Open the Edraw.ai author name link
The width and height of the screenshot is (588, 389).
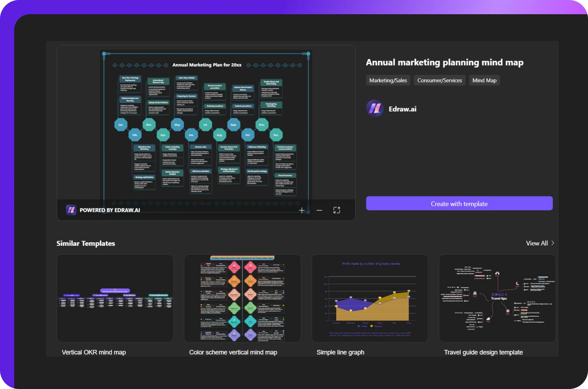(403, 109)
